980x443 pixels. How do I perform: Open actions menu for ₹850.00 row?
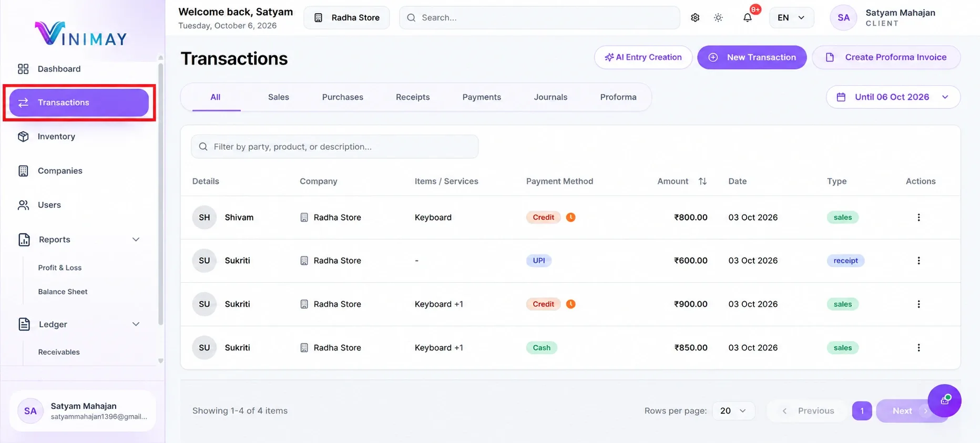click(x=918, y=348)
